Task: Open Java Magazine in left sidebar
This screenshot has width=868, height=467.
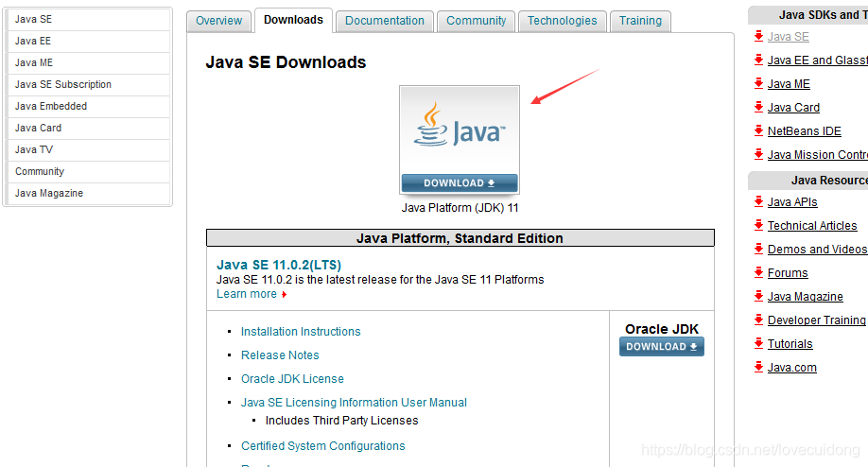Action: [x=88, y=193]
